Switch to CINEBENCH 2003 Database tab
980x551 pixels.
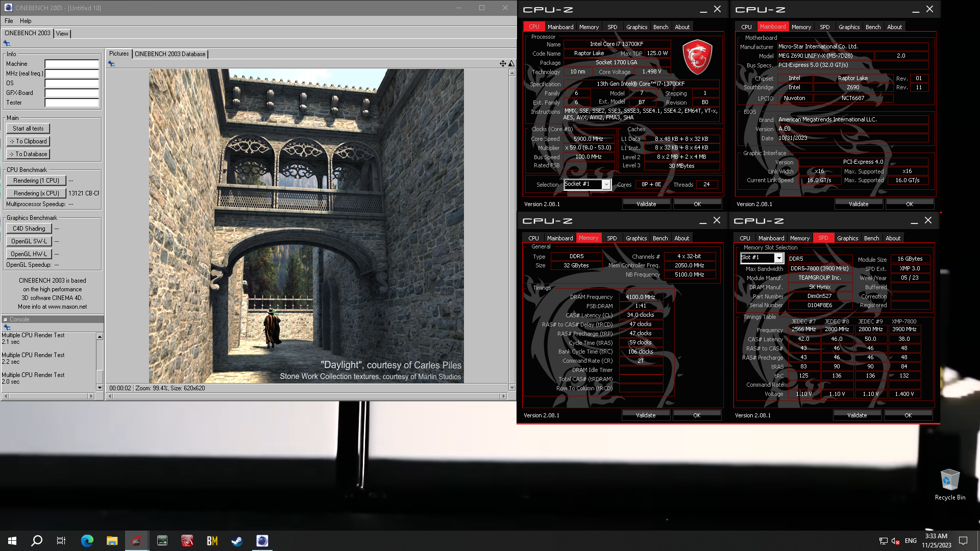click(x=170, y=54)
